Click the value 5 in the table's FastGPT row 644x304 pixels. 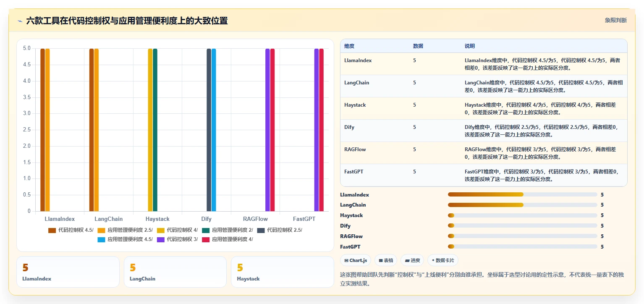pos(414,172)
